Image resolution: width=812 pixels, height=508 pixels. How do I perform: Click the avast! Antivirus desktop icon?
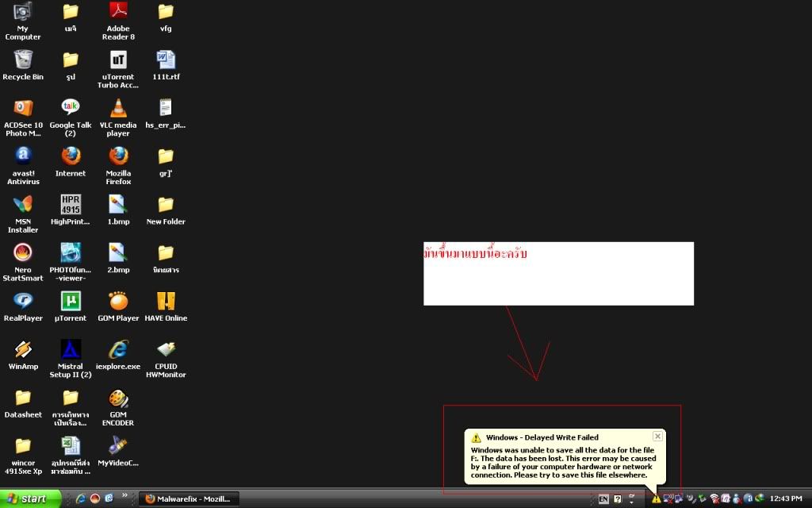23,156
